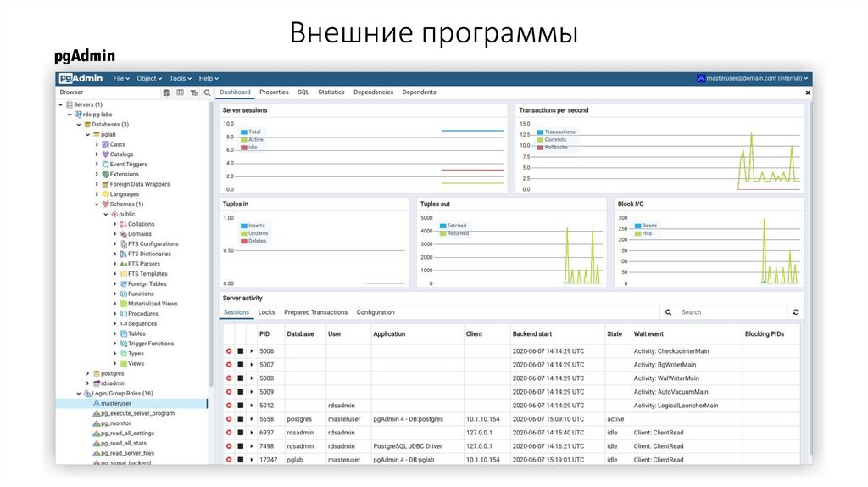Close the dashboard panel with X
The height and width of the screenshot is (487, 868).
[808, 92]
